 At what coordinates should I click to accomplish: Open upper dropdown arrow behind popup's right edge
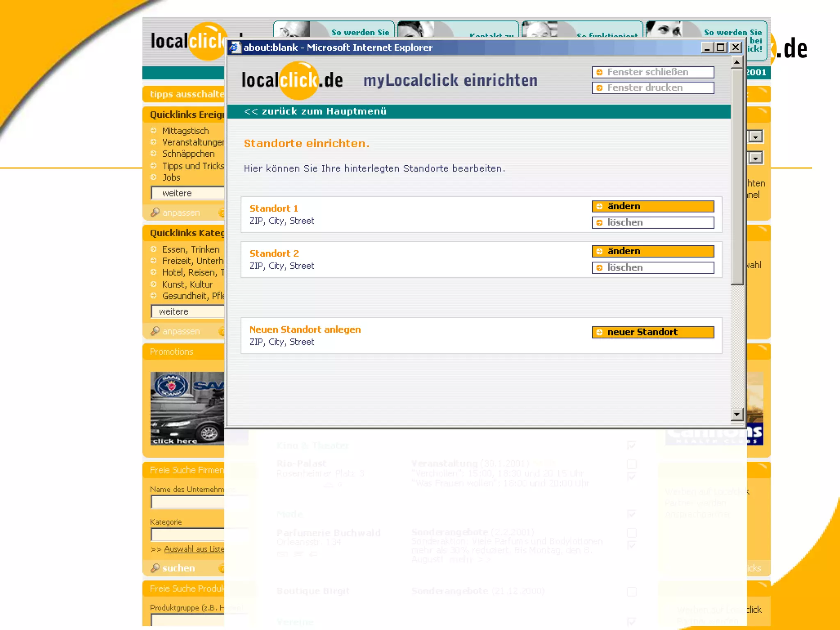756,137
